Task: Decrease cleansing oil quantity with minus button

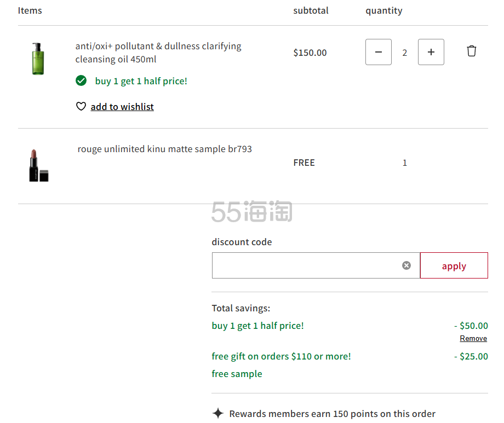Action: point(378,52)
